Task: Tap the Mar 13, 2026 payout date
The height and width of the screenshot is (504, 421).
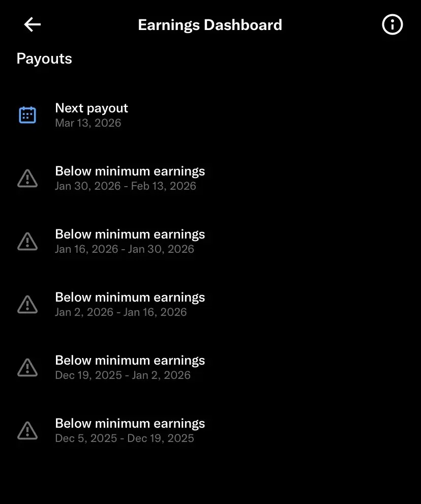Action: tap(88, 123)
